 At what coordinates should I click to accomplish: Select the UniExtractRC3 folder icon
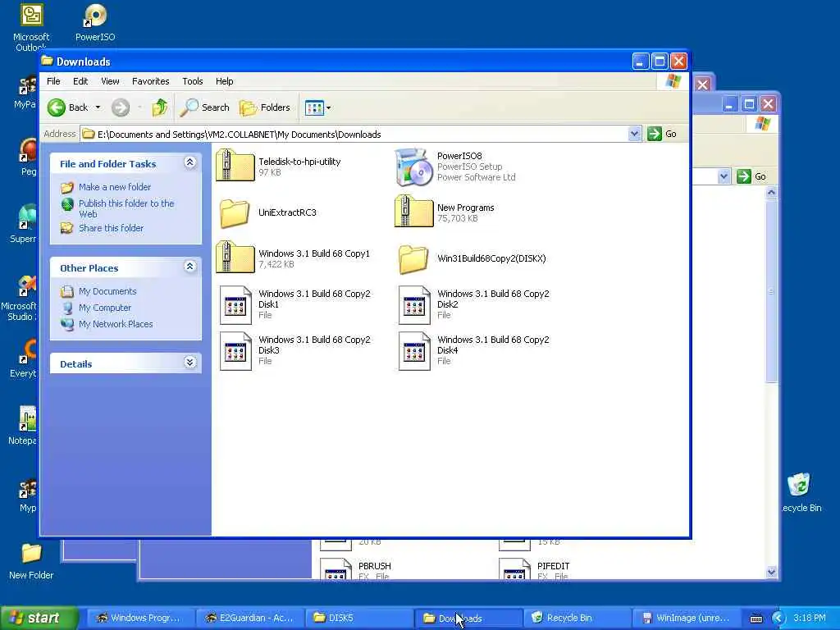235,213
